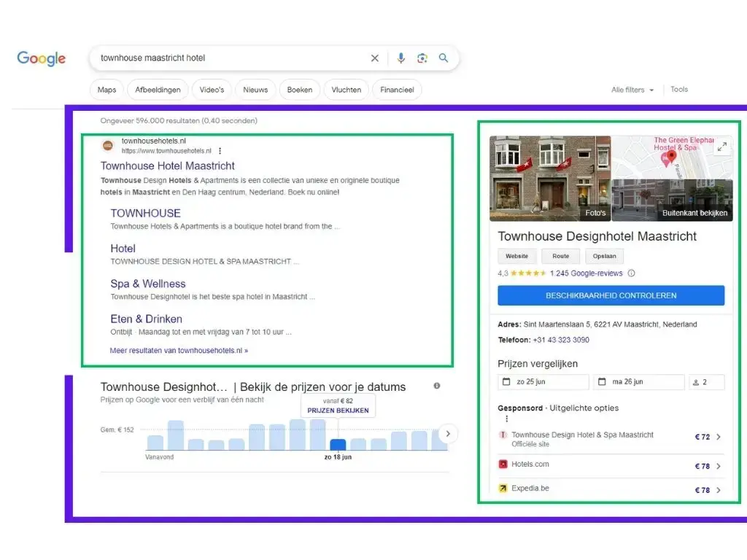The width and height of the screenshot is (747, 560).
Task: Open three-dot menu under Gesponsord
Action: (506, 419)
